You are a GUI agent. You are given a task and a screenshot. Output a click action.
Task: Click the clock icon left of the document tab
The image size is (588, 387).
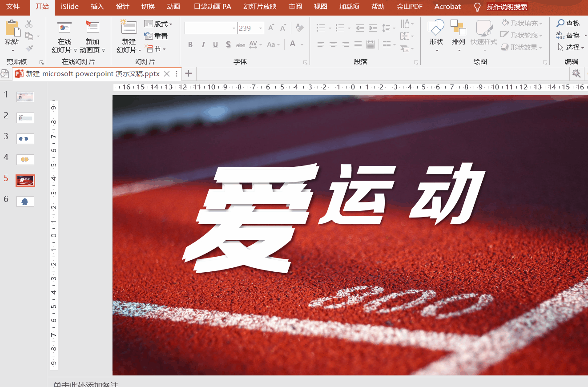tap(4, 74)
